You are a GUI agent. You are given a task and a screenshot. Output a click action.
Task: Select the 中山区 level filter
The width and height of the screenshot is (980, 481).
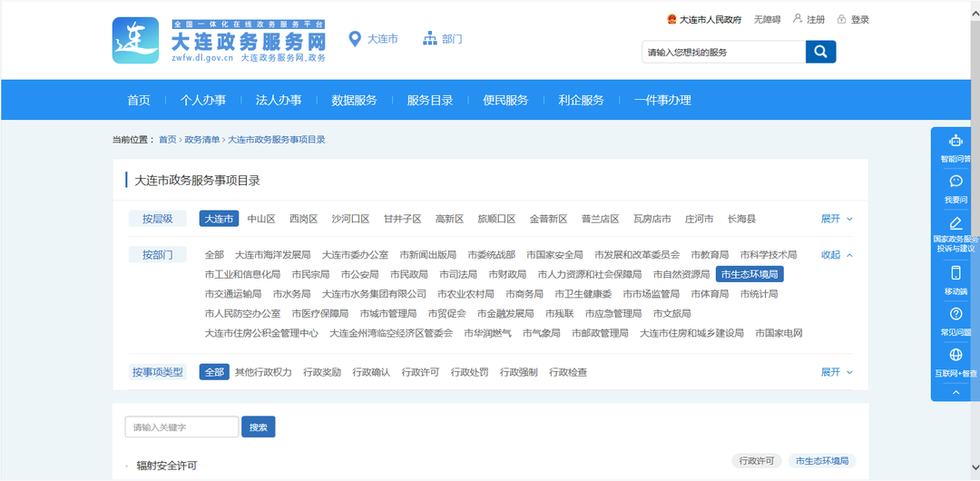click(x=261, y=219)
